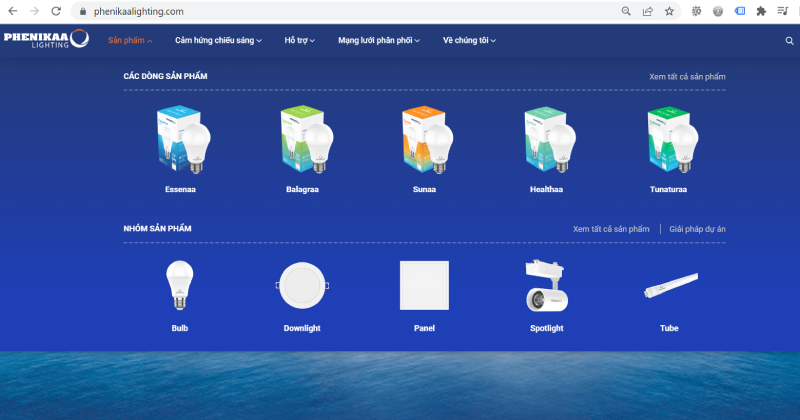Open browser zoom magnifier in address bar
Image resolution: width=800 pixels, height=420 pixels.
coord(626,11)
